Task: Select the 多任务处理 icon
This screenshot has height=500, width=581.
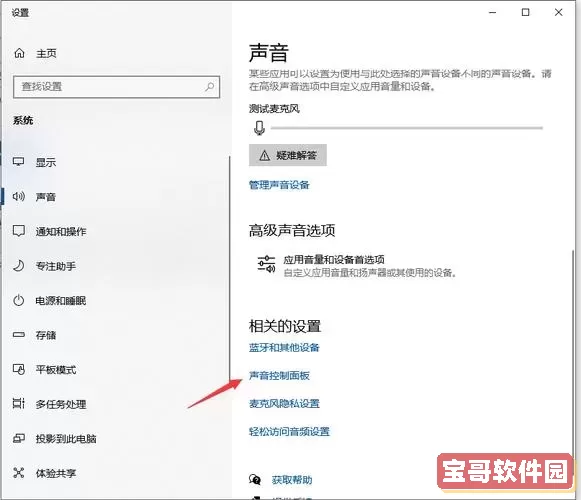Action: (x=19, y=403)
